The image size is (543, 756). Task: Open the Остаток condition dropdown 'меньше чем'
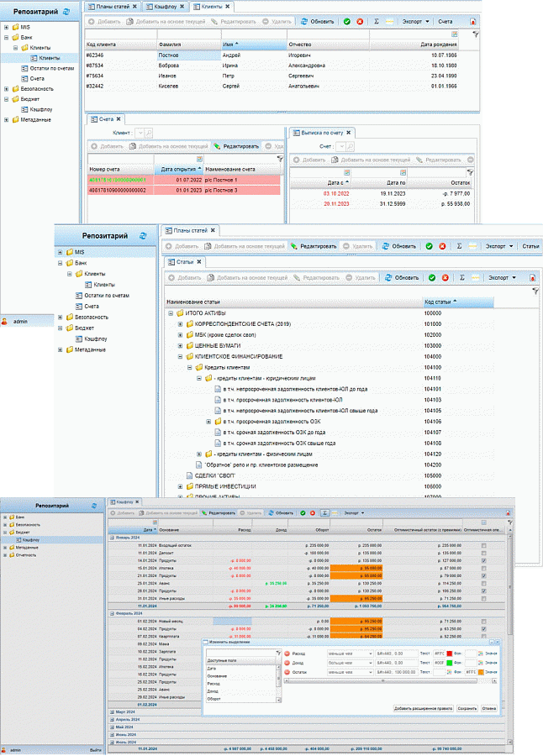350,672
